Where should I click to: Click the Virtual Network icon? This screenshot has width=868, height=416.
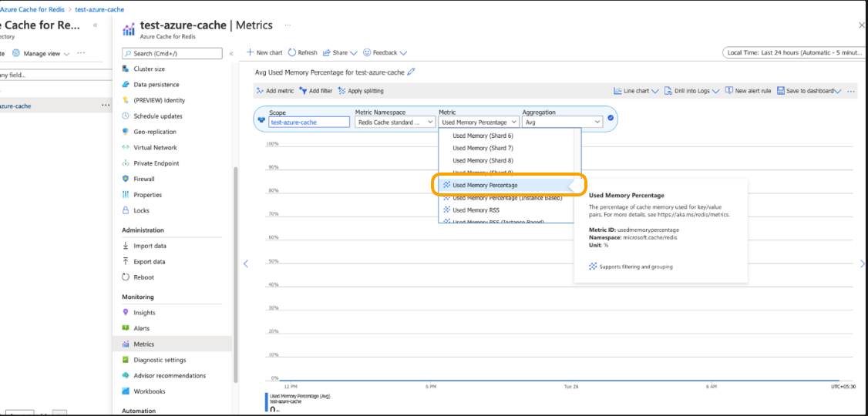(x=125, y=148)
